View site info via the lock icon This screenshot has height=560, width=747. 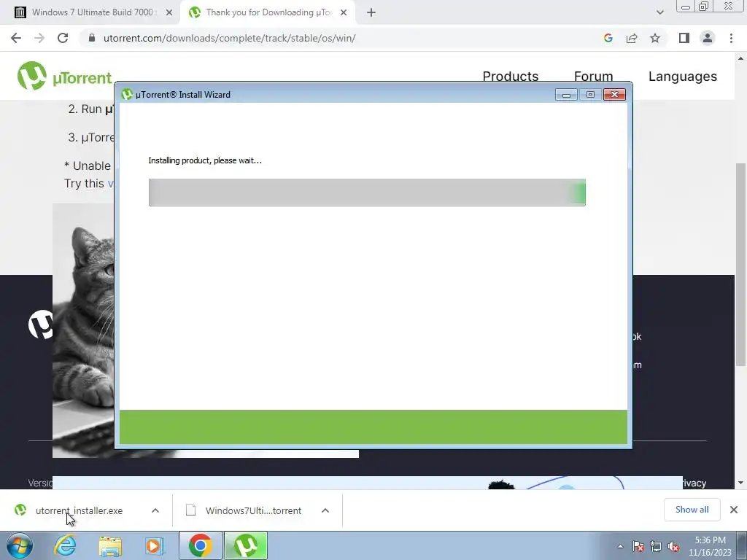pos(93,38)
